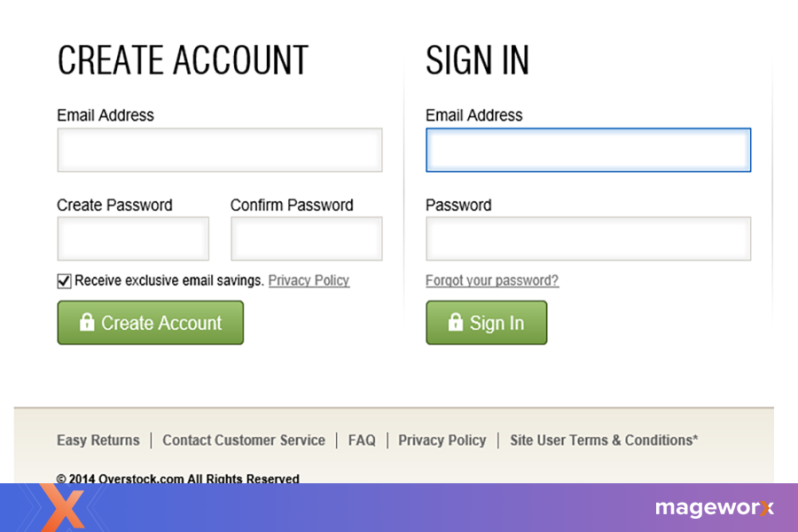Uncheck Receive exclusive email savings checkbox
798x532 pixels.
point(64,281)
